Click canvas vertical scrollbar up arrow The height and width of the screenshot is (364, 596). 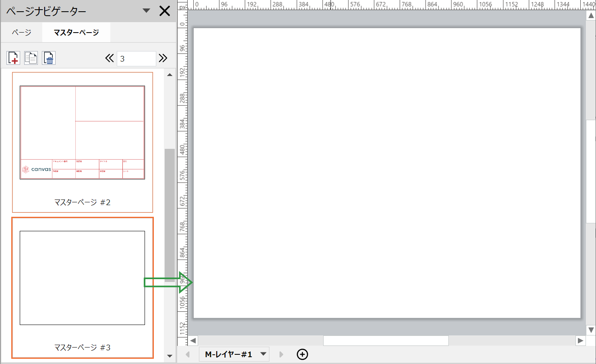[x=591, y=16]
